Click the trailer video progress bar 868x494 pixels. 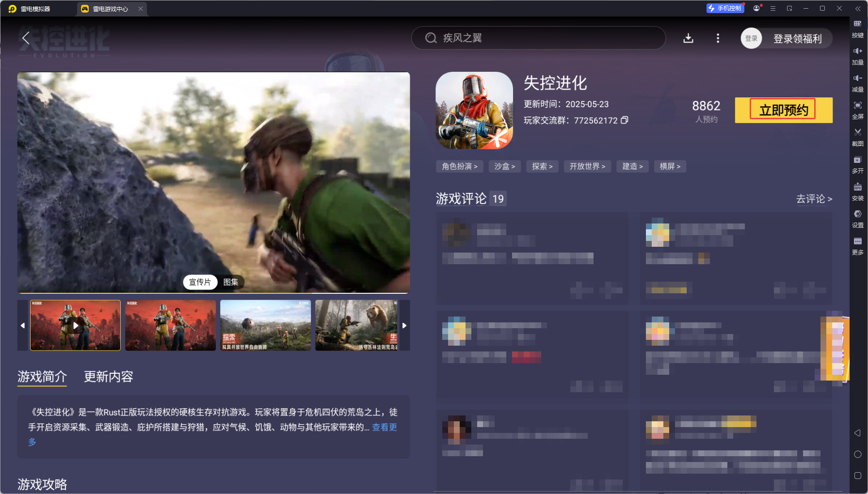[213, 293]
